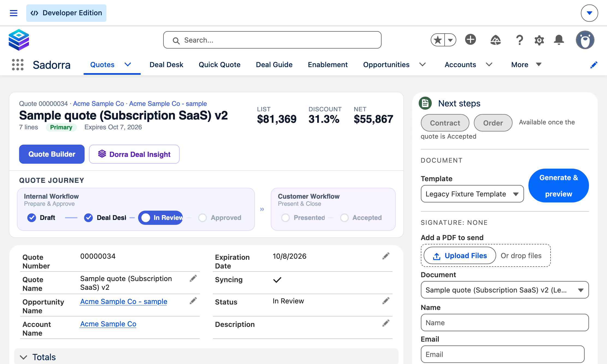Select the Accepted journey step

pyautogui.click(x=361, y=218)
